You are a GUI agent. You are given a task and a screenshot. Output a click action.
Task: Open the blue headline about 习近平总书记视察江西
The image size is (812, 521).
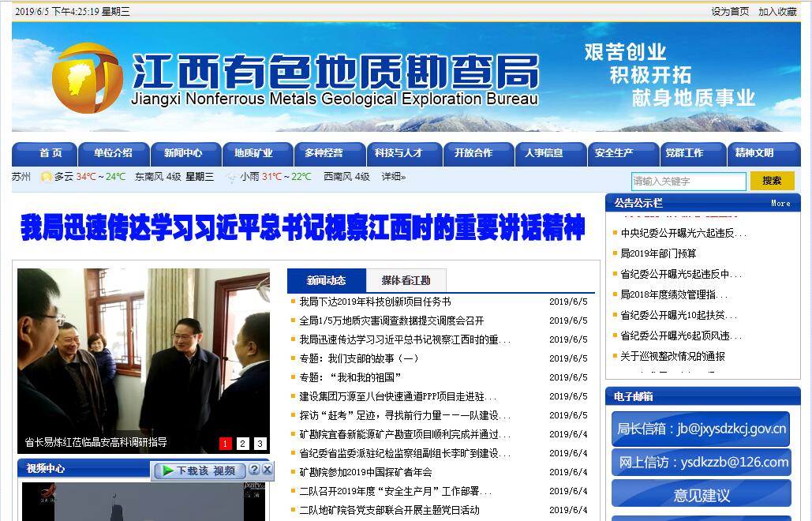tap(303, 227)
